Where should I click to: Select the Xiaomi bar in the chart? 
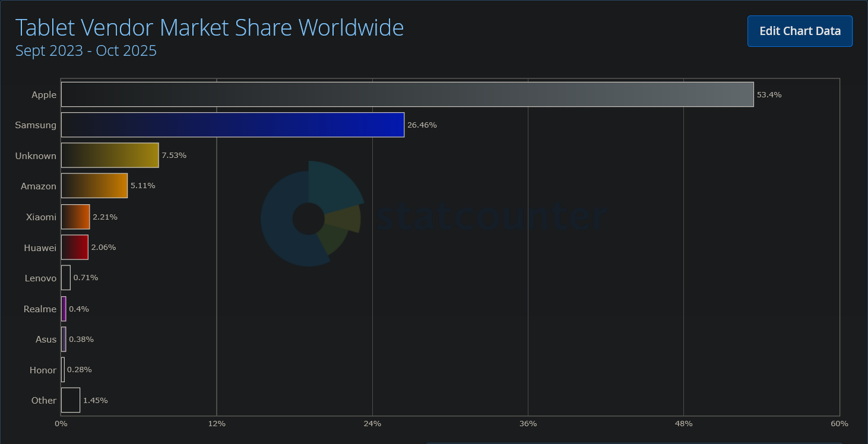coord(75,217)
